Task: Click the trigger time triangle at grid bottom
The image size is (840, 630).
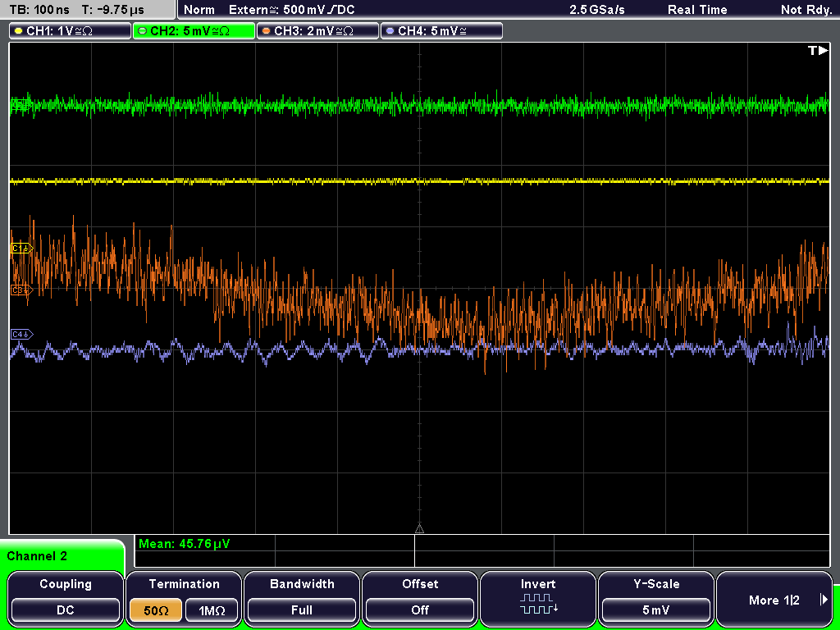Action: 419,529
